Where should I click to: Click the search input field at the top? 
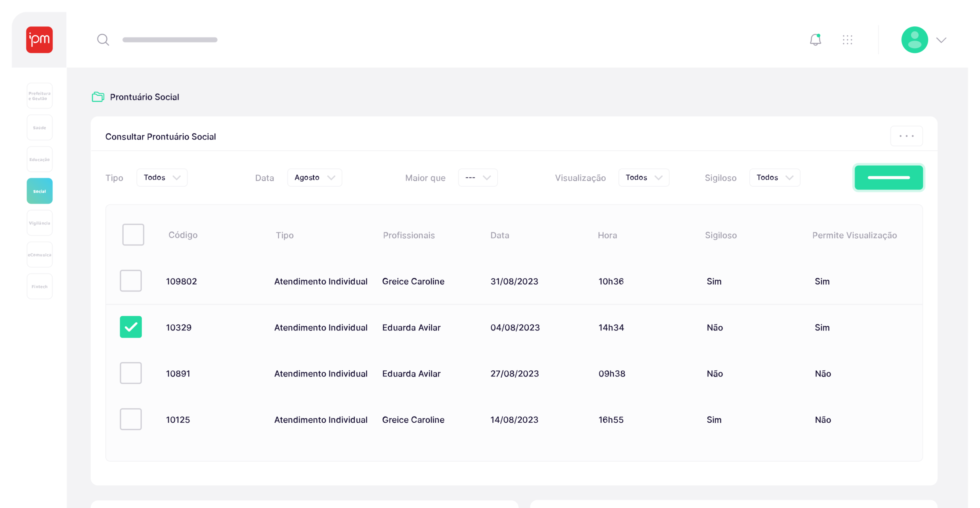click(x=170, y=39)
